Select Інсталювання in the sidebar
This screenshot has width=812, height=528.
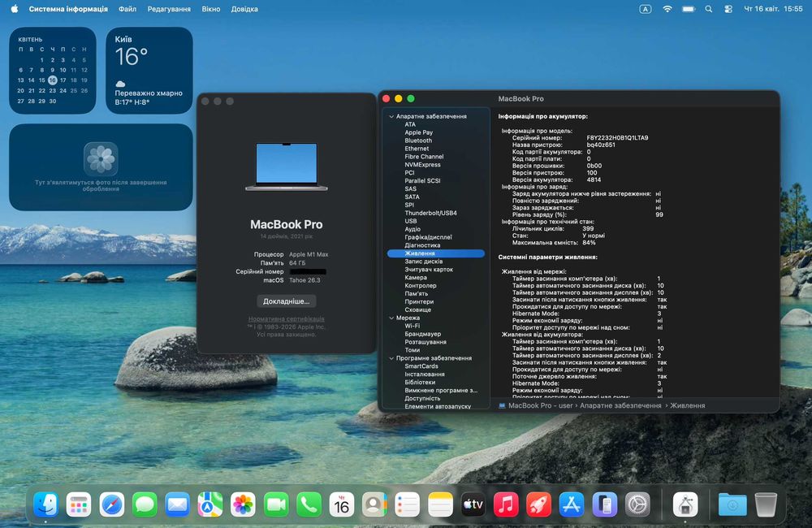click(425, 374)
